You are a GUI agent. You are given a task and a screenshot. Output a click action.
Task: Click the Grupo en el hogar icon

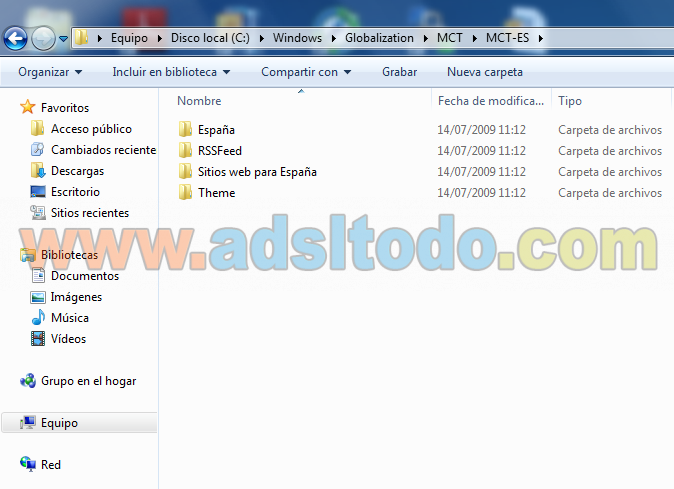tap(28, 381)
